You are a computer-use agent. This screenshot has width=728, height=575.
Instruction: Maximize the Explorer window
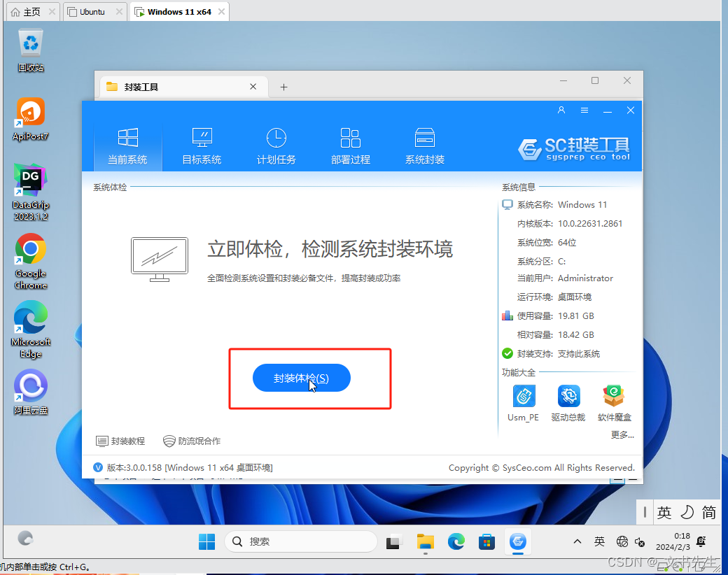pyautogui.click(x=595, y=80)
